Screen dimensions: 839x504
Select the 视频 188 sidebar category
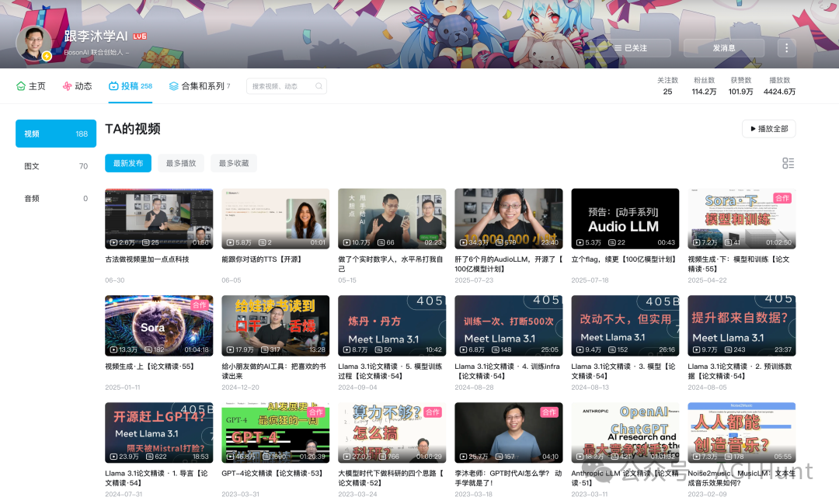56,134
